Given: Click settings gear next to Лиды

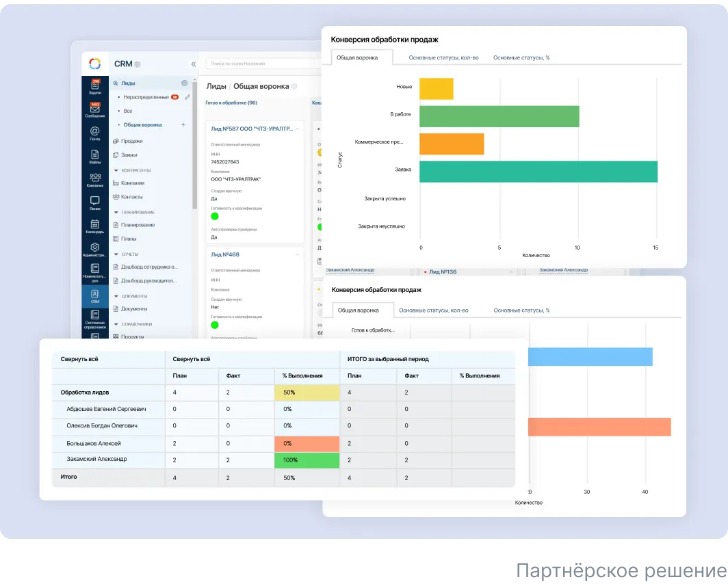Looking at the screenshot, I should pos(184,83).
